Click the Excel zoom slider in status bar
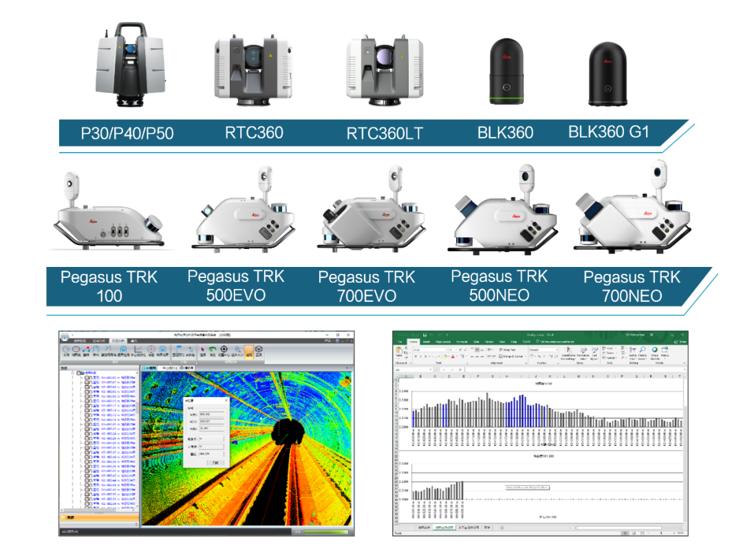Viewport: 743px width, 560px height. coord(661,533)
